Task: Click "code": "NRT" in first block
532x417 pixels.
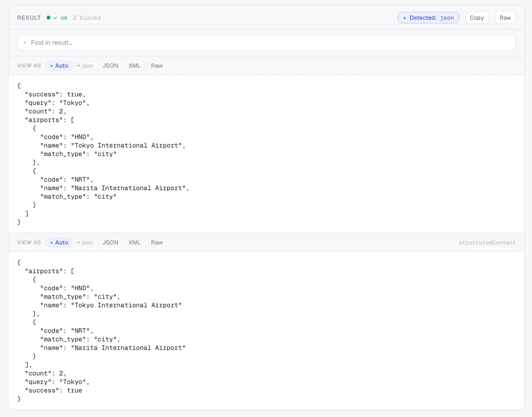Action: click(67, 180)
